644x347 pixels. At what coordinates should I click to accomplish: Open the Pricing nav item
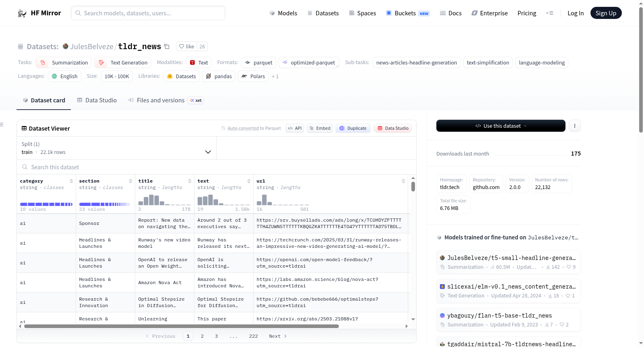(527, 13)
